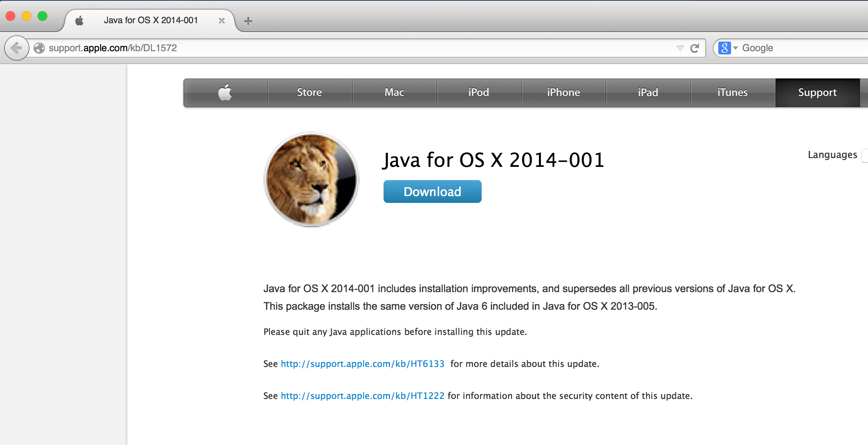The height and width of the screenshot is (445, 868).
Task: Select the Java for OS X 2014-001 tab
Action: coord(151,20)
